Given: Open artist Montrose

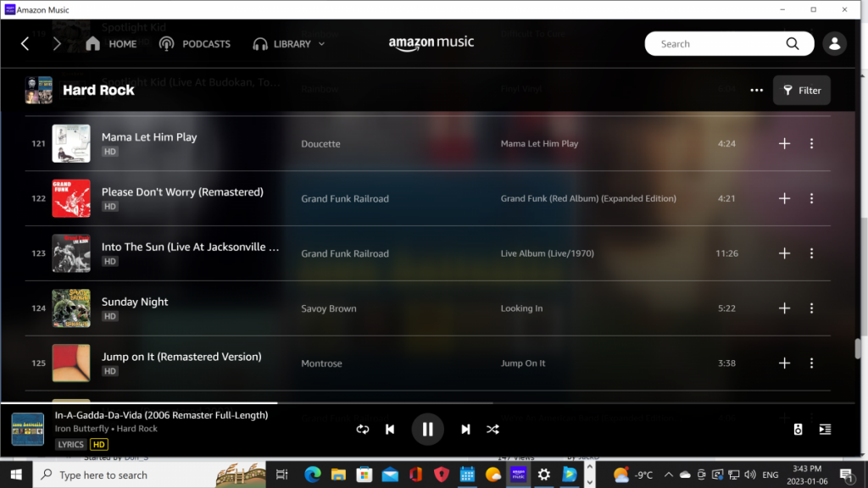Looking at the screenshot, I should click(321, 363).
